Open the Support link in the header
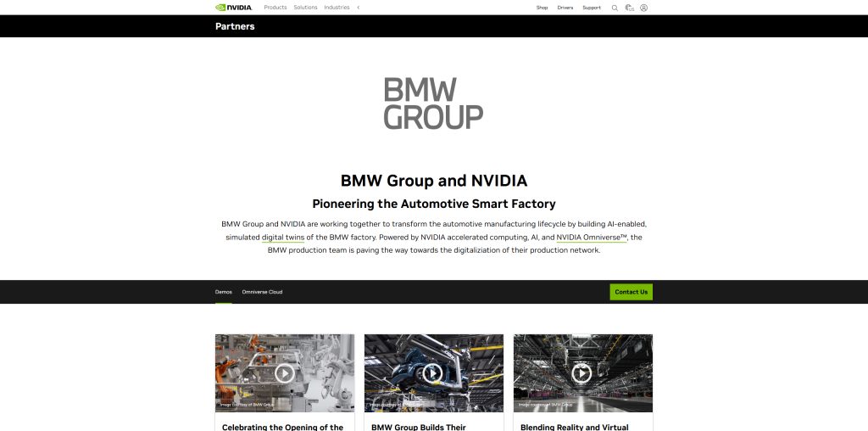 [x=592, y=8]
